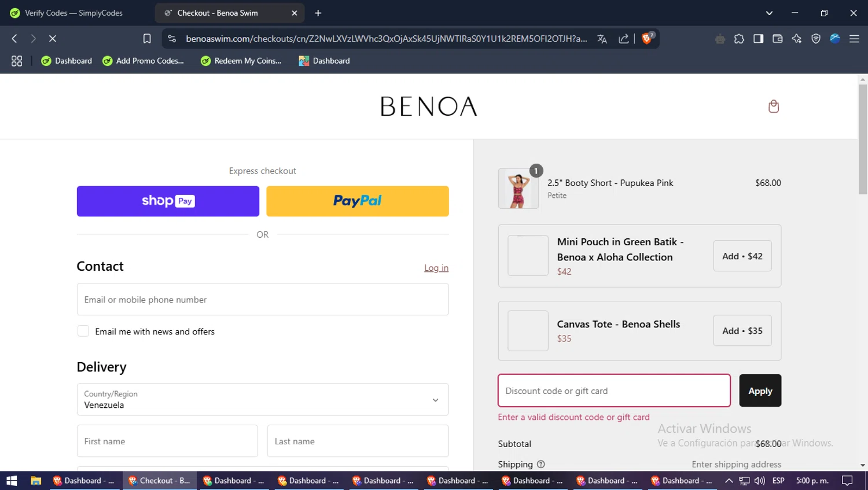This screenshot has height=490, width=868.
Task: Click the network tray icon
Action: (x=745, y=481)
